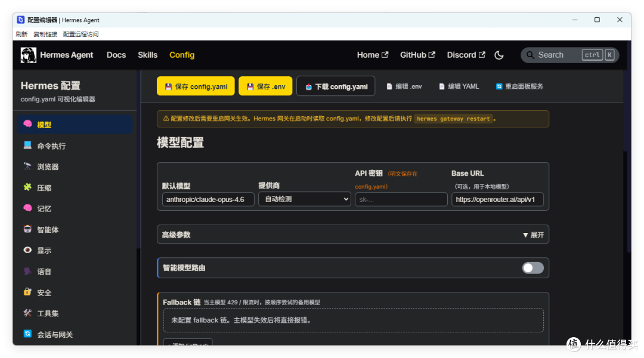Expand the 高级参数 section via 展开

533,235
